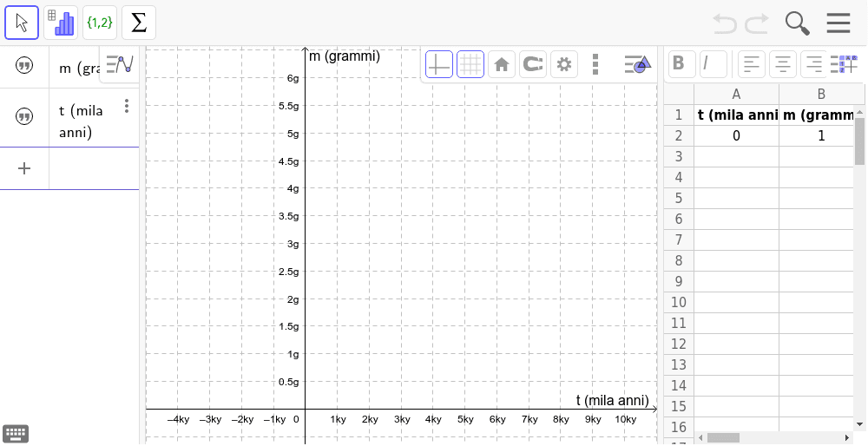The image size is (868, 446).
Task: Click the Home standard view icon
Action: [502, 65]
